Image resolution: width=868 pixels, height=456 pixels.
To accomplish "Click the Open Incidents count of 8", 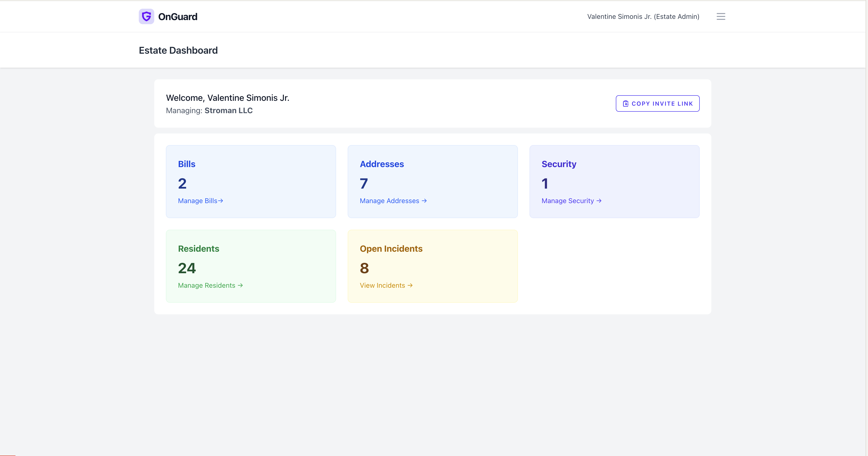I will coord(364,268).
